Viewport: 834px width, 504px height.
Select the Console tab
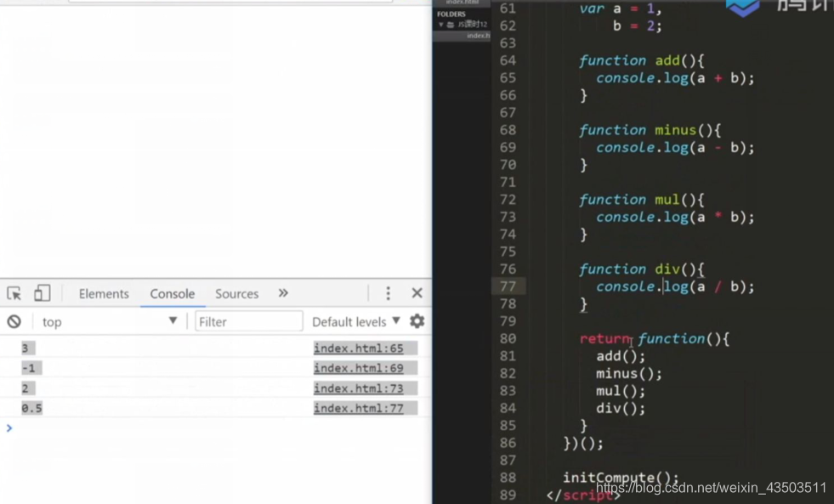[173, 293]
